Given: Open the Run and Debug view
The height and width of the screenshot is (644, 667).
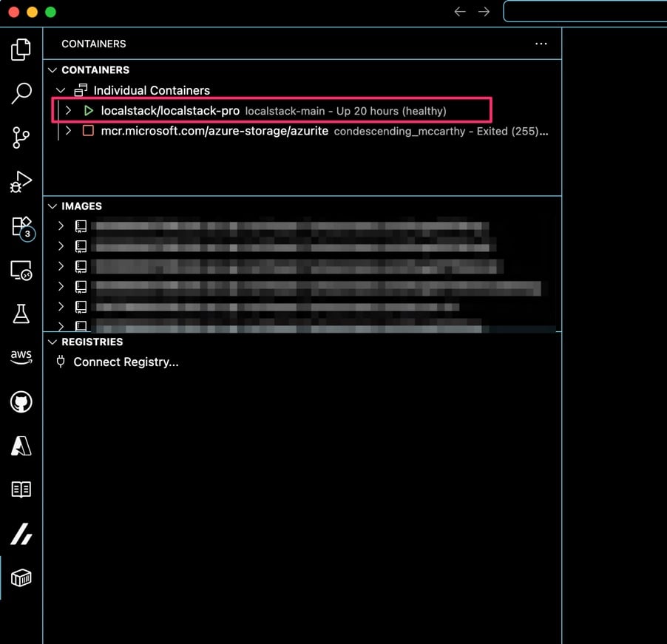Looking at the screenshot, I should coord(21,182).
